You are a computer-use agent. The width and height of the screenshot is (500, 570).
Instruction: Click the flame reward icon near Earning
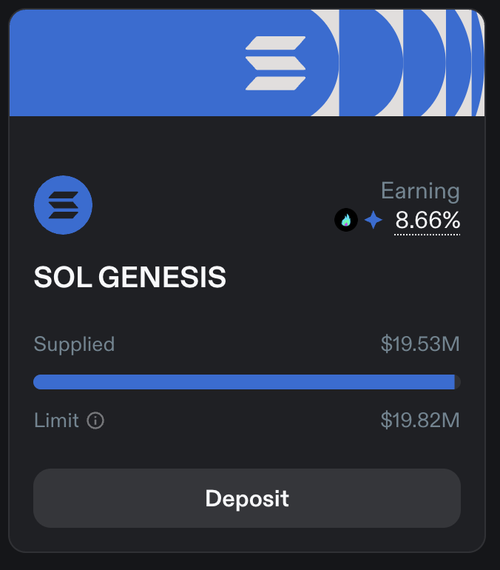(x=346, y=220)
